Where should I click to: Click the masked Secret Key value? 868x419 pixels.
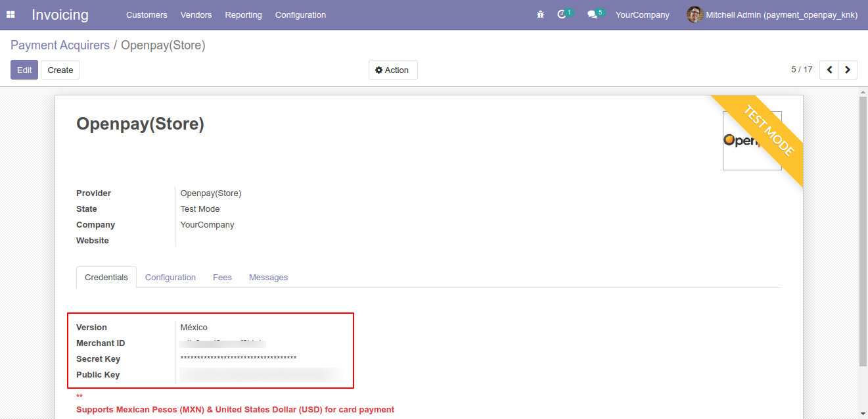point(239,358)
